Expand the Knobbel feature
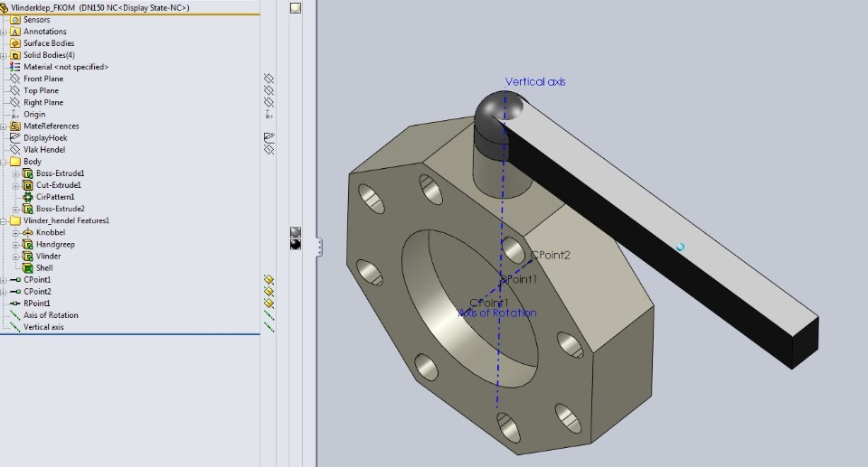The image size is (868, 467). [15, 233]
